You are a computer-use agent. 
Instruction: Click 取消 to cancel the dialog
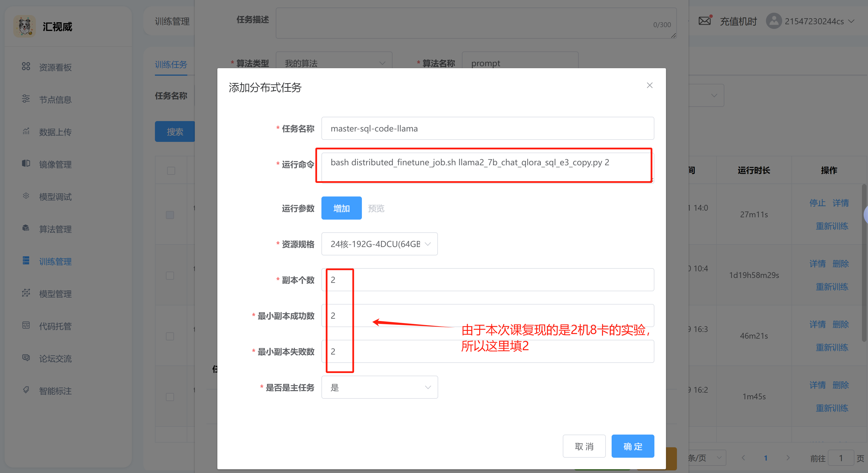(584, 446)
